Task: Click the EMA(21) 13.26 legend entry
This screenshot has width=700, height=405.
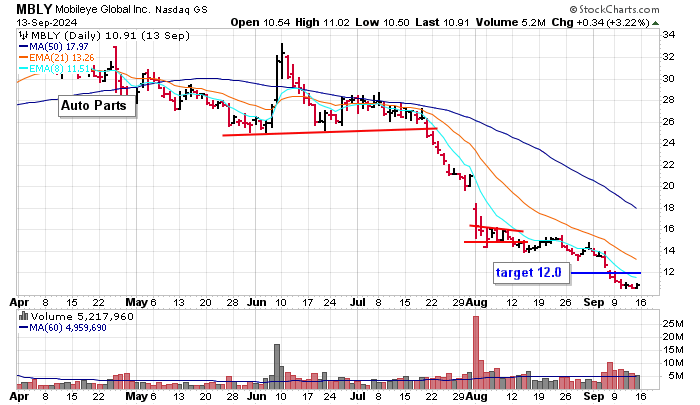Action: pyautogui.click(x=56, y=58)
